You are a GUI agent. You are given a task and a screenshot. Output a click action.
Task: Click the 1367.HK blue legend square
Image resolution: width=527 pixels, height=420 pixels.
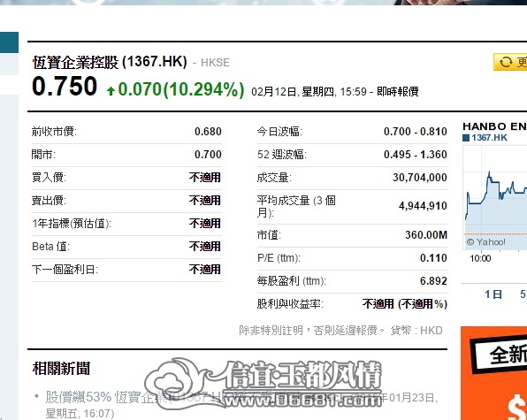pyautogui.click(x=466, y=138)
